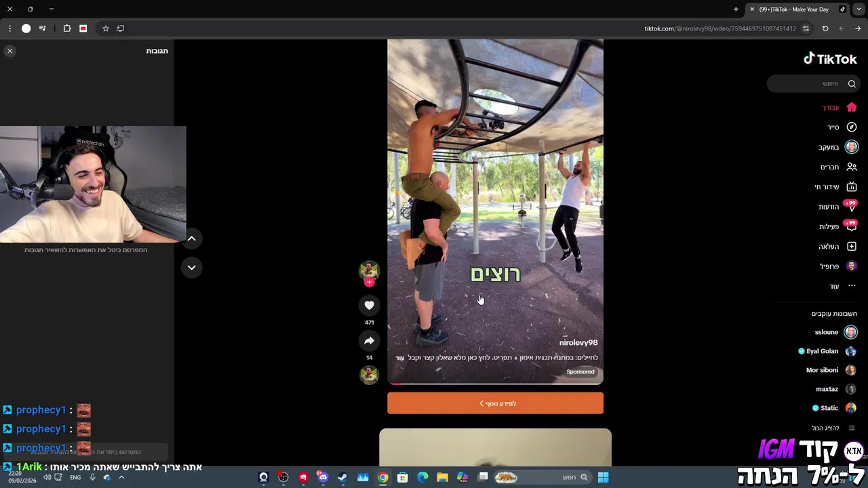
Task: Open the volume control in the system tray
Action: (47, 477)
